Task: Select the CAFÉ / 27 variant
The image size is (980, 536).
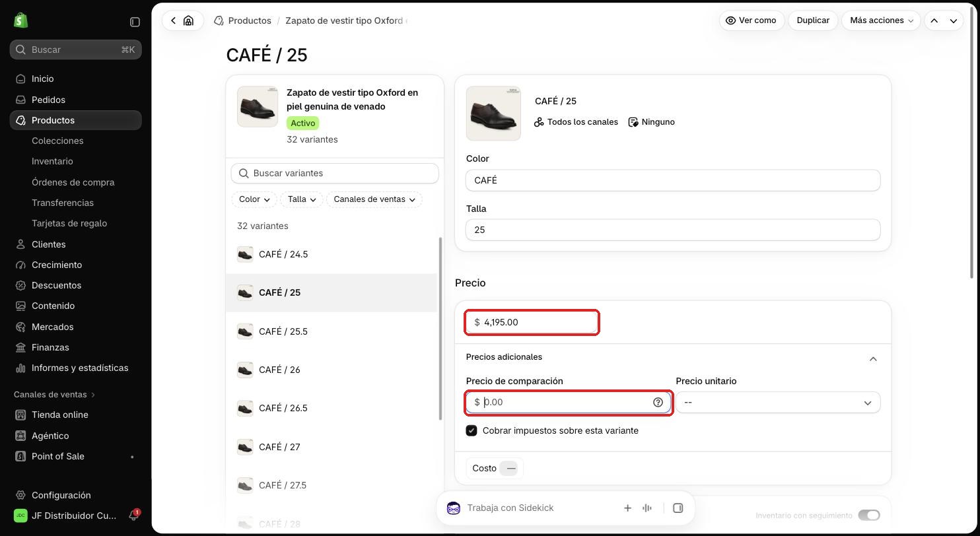Action: (332, 447)
